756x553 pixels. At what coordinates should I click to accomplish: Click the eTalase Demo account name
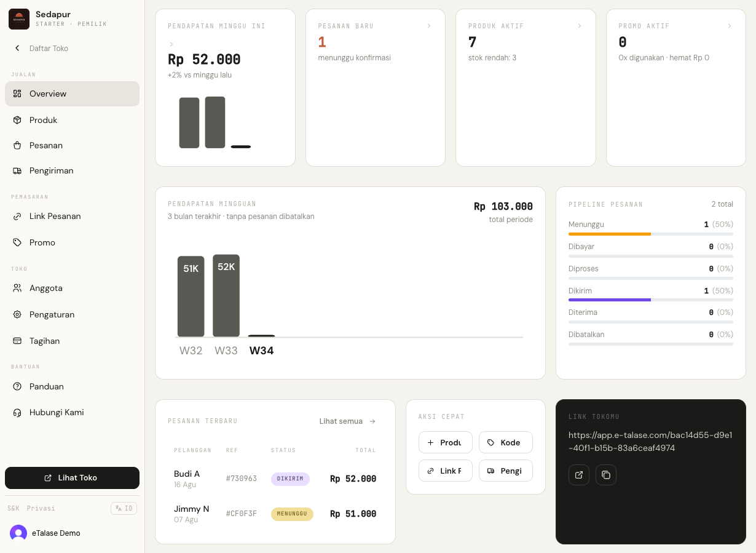(56, 533)
